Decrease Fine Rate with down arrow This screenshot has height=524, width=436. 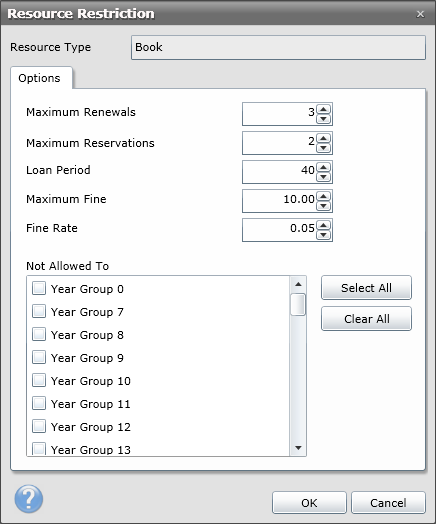point(323,235)
